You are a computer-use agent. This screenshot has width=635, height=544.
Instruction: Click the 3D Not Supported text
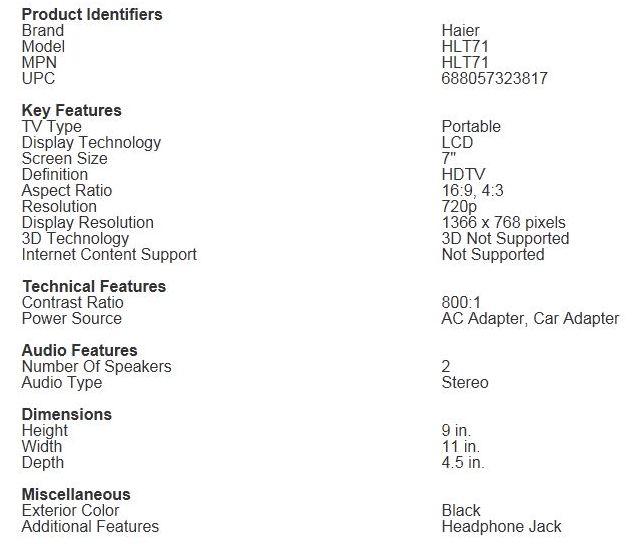pyautogui.click(x=505, y=239)
